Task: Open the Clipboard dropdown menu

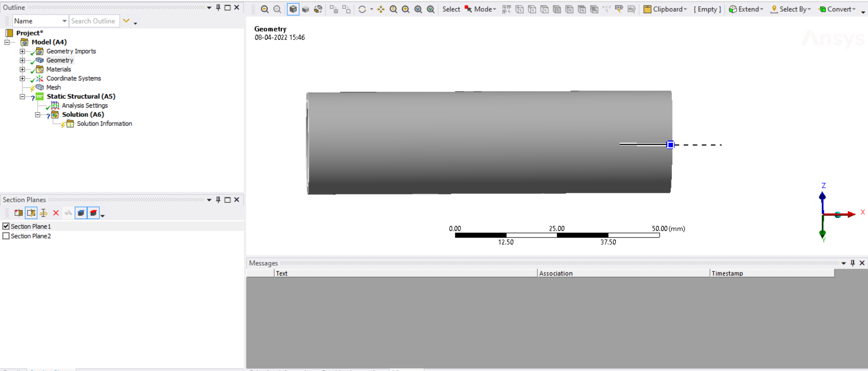Action: [x=665, y=10]
